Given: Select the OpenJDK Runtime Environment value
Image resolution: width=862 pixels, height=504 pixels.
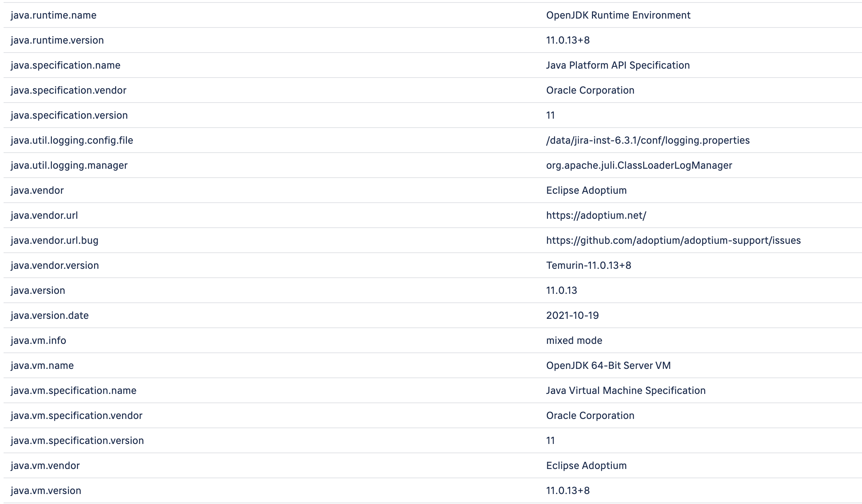Looking at the screenshot, I should click(x=618, y=15).
